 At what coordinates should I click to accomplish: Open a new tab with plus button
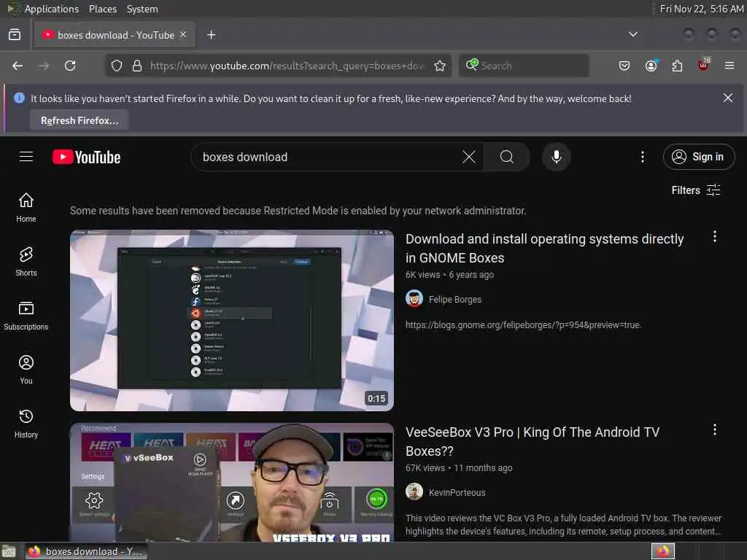(212, 35)
